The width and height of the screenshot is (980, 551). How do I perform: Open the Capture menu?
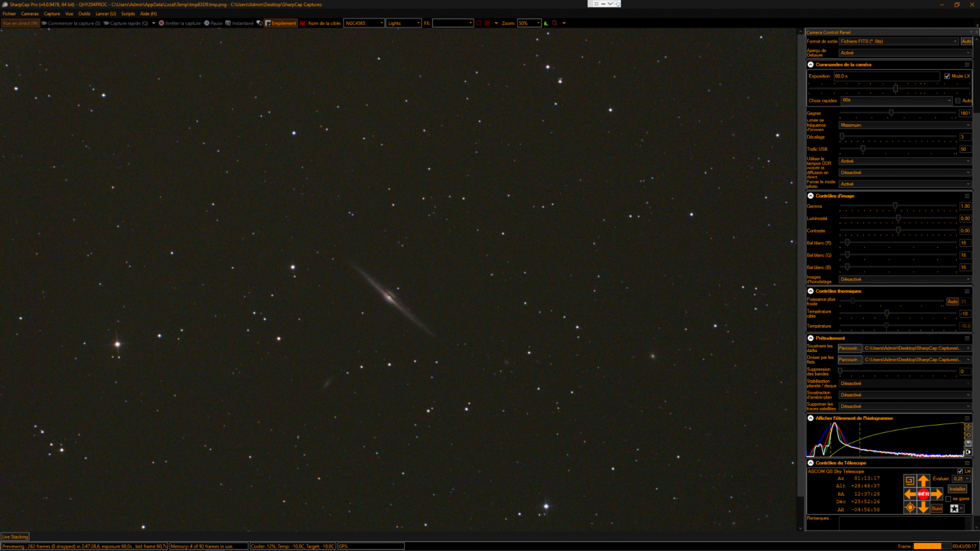[x=52, y=13]
